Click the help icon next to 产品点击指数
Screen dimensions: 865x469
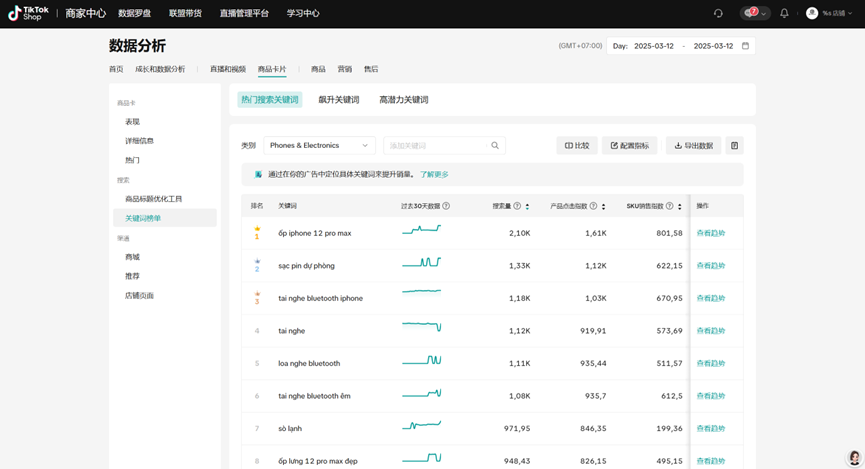coord(593,206)
